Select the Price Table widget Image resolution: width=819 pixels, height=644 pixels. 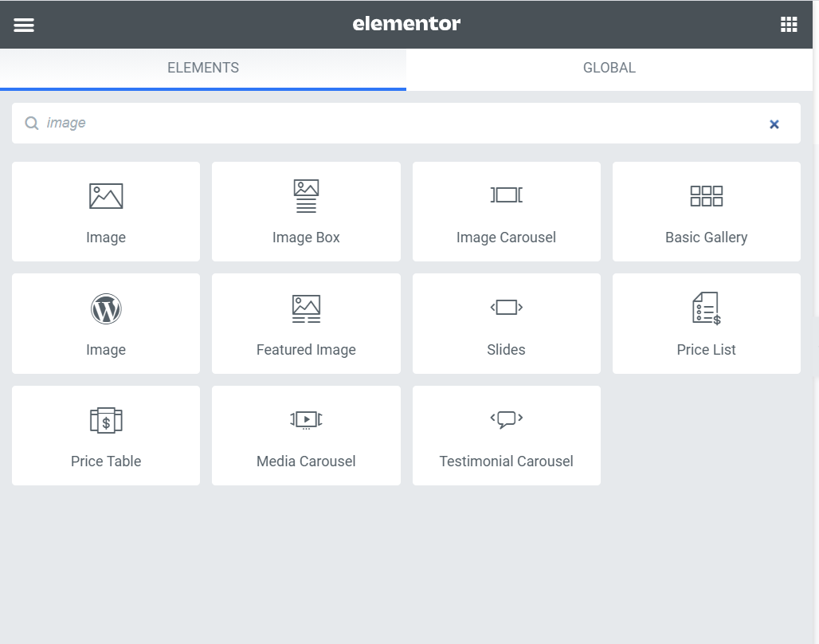click(x=106, y=435)
